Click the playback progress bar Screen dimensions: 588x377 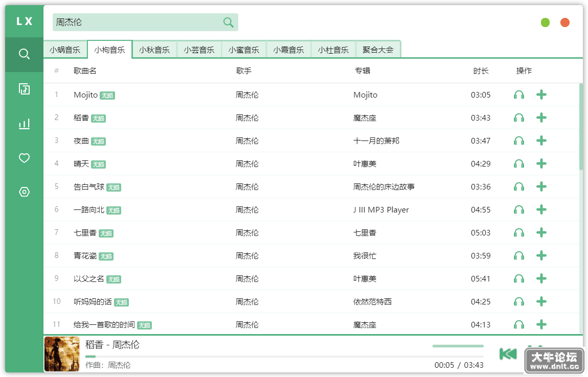(284, 357)
